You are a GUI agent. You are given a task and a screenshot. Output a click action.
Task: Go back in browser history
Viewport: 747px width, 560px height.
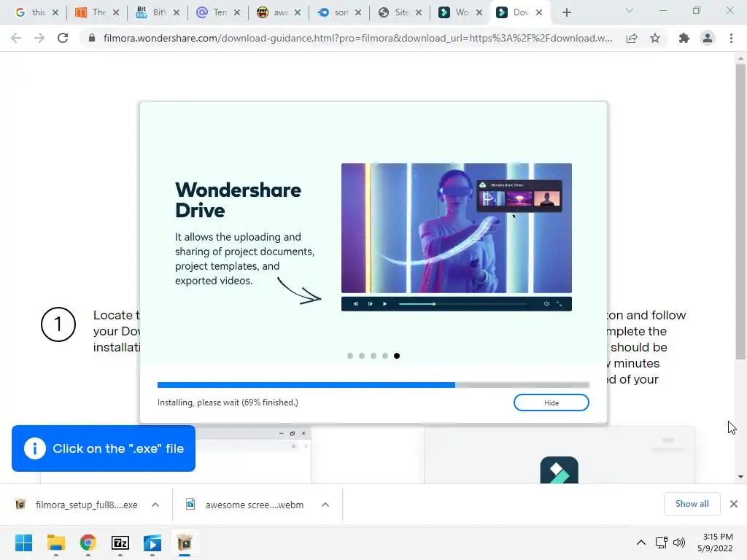(16, 38)
